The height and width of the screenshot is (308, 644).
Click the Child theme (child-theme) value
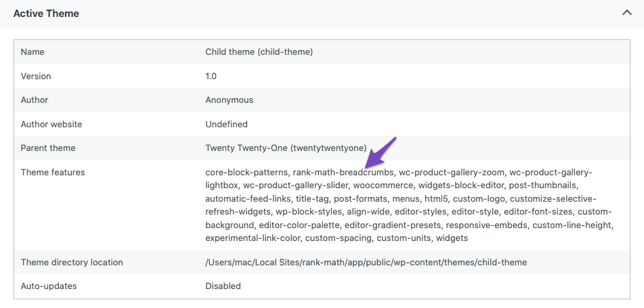[x=259, y=51]
